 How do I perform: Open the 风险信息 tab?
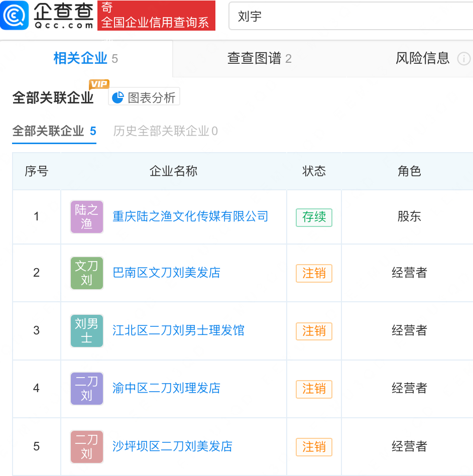[422, 58]
